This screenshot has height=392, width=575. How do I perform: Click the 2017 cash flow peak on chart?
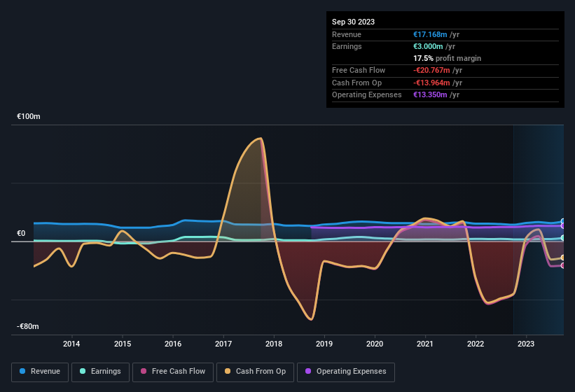pos(260,139)
